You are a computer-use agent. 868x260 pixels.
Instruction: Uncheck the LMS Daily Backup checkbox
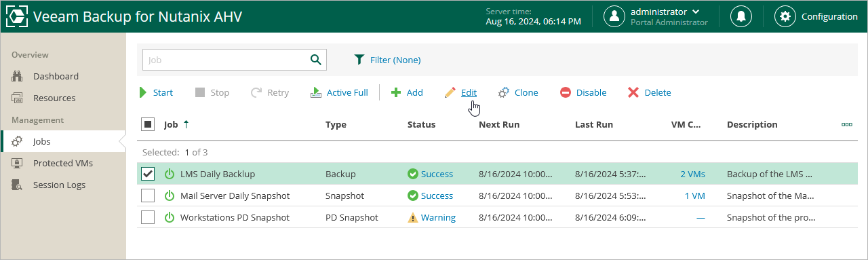(x=148, y=174)
